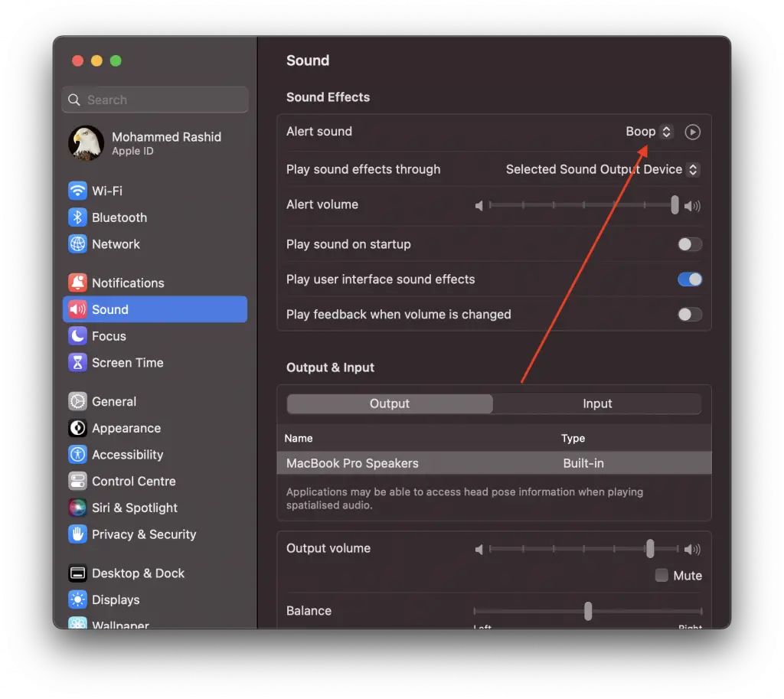The width and height of the screenshot is (784, 699).
Task: Select the Notifications bell icon
Action: [x=77, y=283]
